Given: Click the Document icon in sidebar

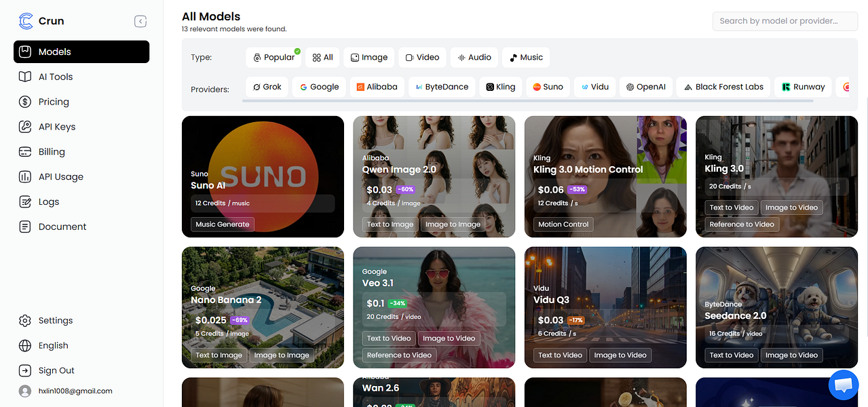Looking at the screenshot, I should pyautogui.click(x=25, y=227).
